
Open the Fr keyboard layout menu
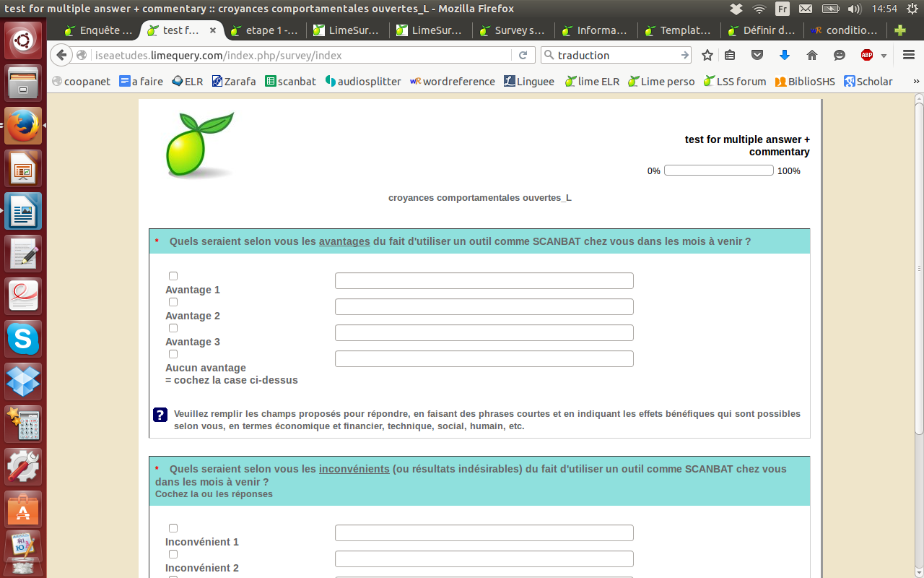[783, 9]
